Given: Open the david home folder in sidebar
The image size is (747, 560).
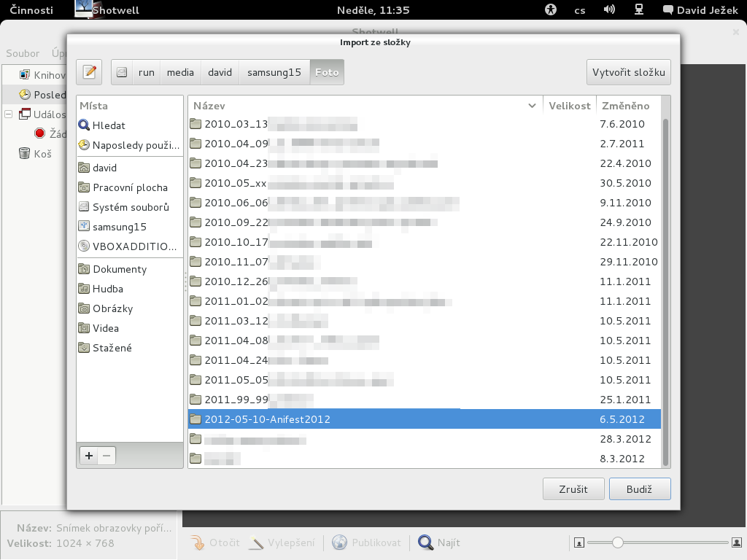Looking at the screenshot, I should click(130, 168).
